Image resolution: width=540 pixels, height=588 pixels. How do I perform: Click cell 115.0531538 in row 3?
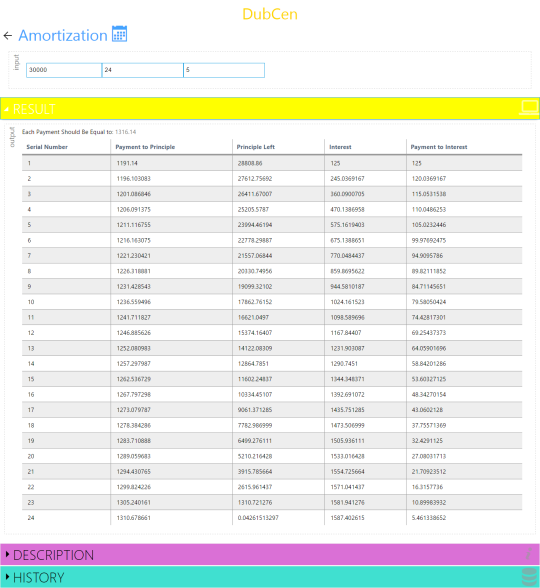coord(429,194)
